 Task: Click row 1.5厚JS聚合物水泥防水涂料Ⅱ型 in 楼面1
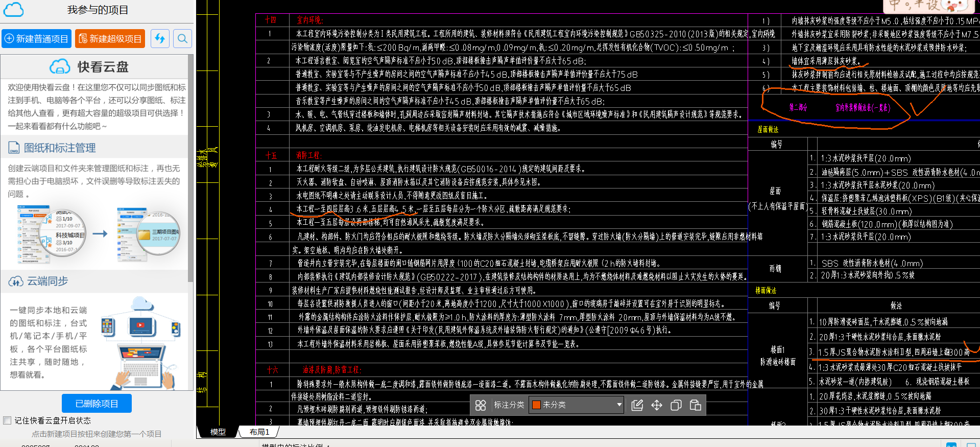click(x=894, y=352)
